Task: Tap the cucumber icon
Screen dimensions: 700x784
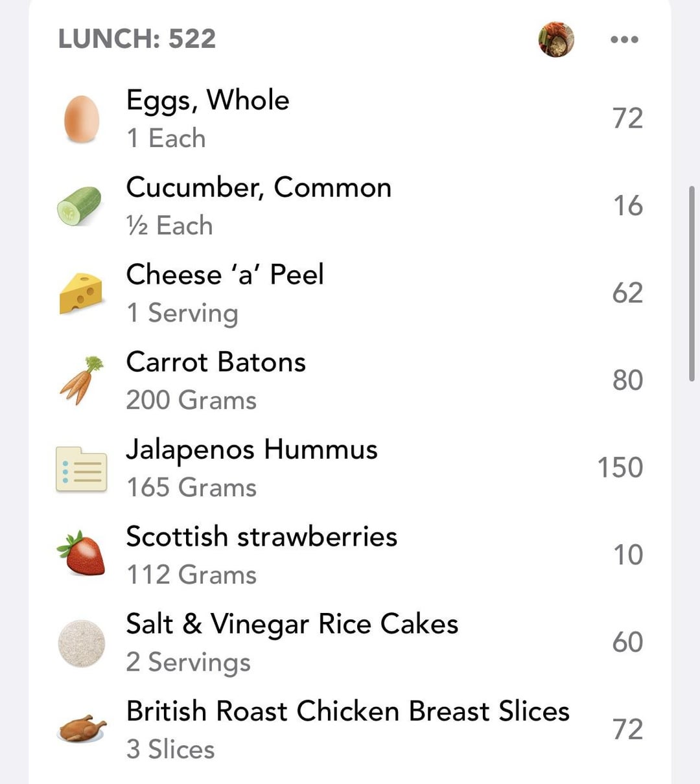Action: [79, 206]
